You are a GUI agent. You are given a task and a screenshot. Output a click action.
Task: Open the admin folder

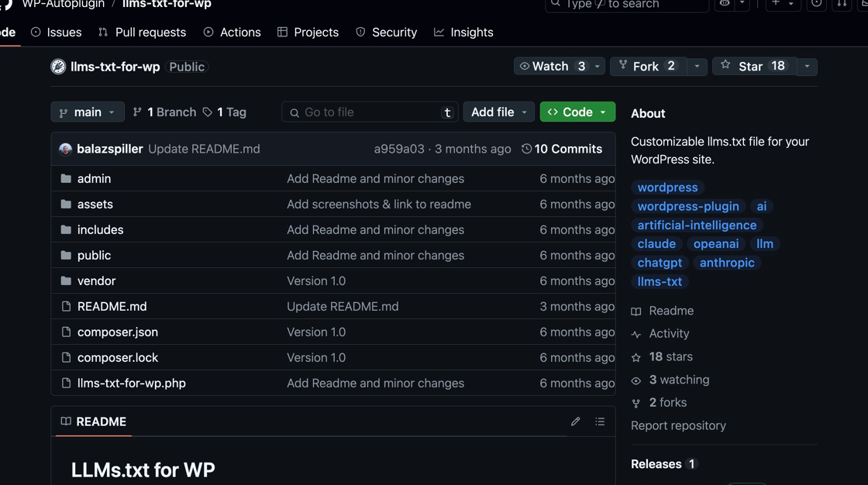(94, 179)
